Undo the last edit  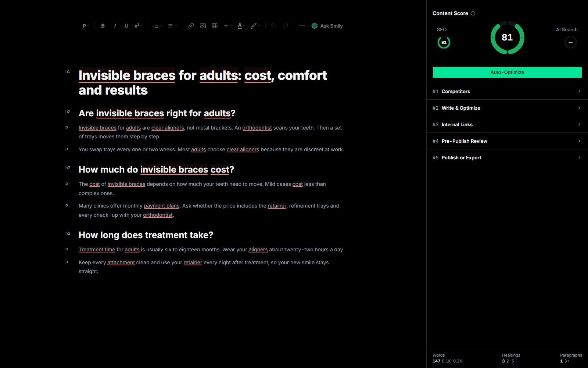pyautogui.click(x=274, y=26)
